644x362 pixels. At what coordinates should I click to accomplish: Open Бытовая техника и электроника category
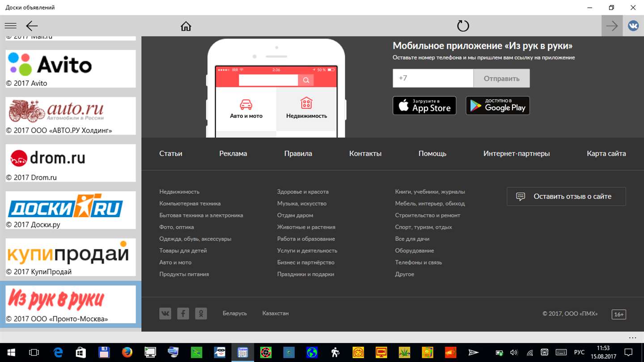[x=201, y=215]
